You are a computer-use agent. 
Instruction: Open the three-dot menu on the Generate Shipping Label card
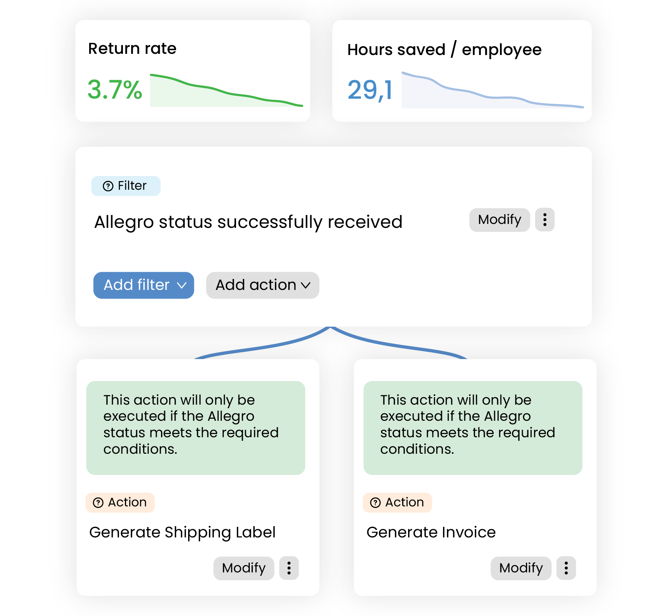click(x=289, y=568)
